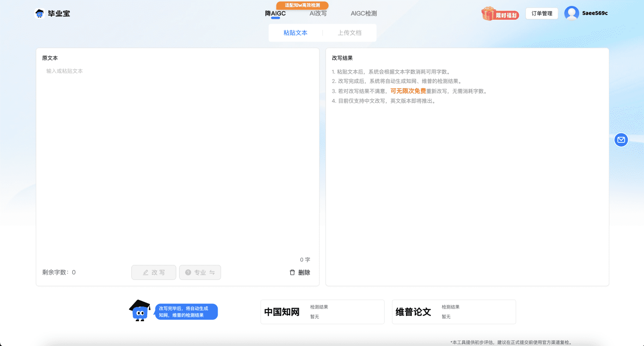The image size is (644, 346).
Task: Click instruction line 粘贴文本后，系统会根据
Action: pos(391,72)
